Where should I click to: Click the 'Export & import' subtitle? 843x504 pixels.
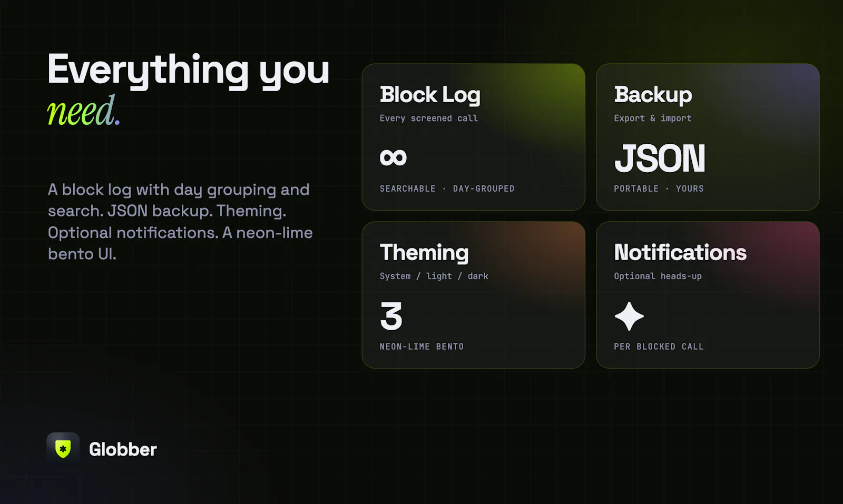pos(653,118)
